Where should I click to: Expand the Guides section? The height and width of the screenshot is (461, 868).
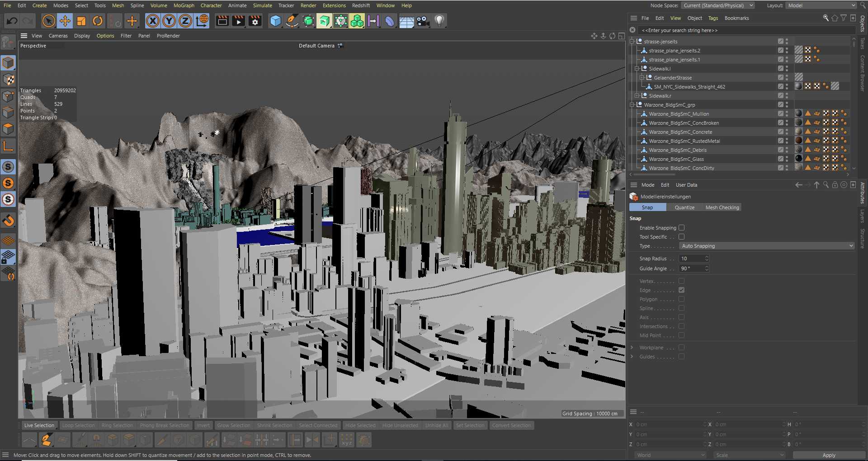click(x=632, y=357)
